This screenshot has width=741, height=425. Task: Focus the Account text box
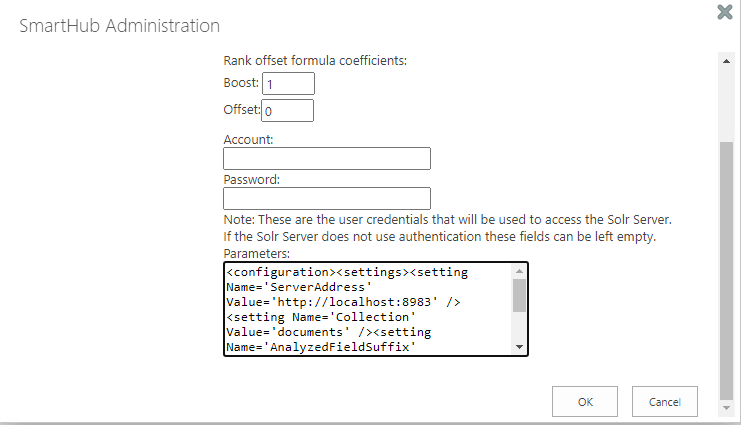(326, 159)
